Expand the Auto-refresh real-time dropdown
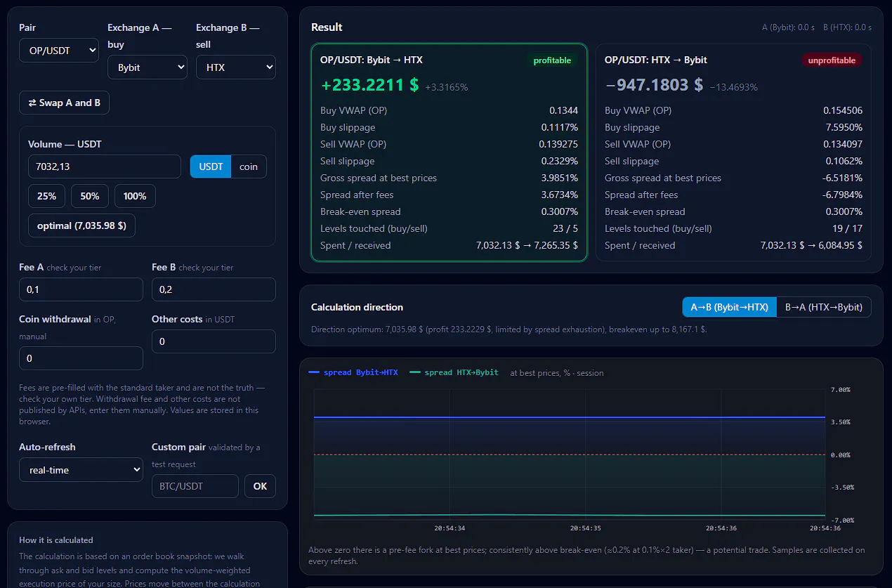Image resolution: width=892 pixels, height=588 pixels. point(81,470)
